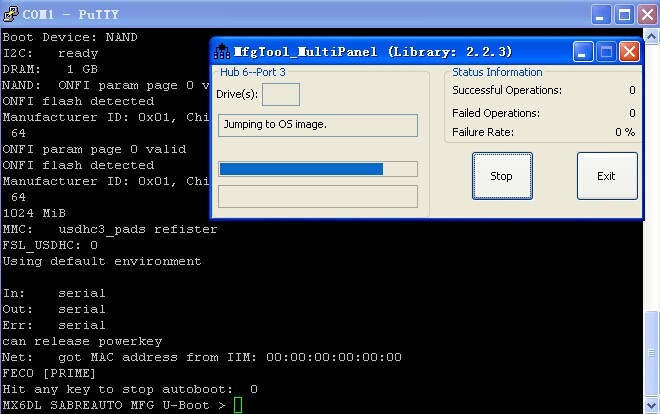Click the Drive(s) field box

[x=281, y=94]
